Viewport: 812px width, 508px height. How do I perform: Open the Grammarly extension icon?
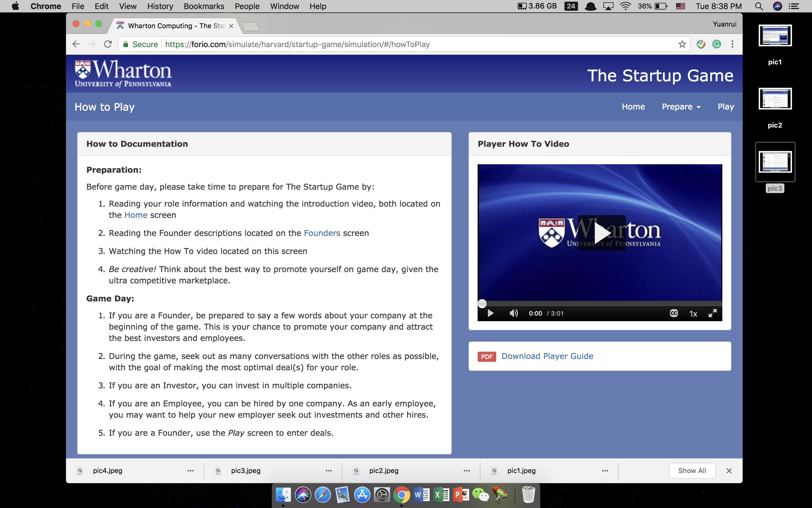(x=716, y=44)
